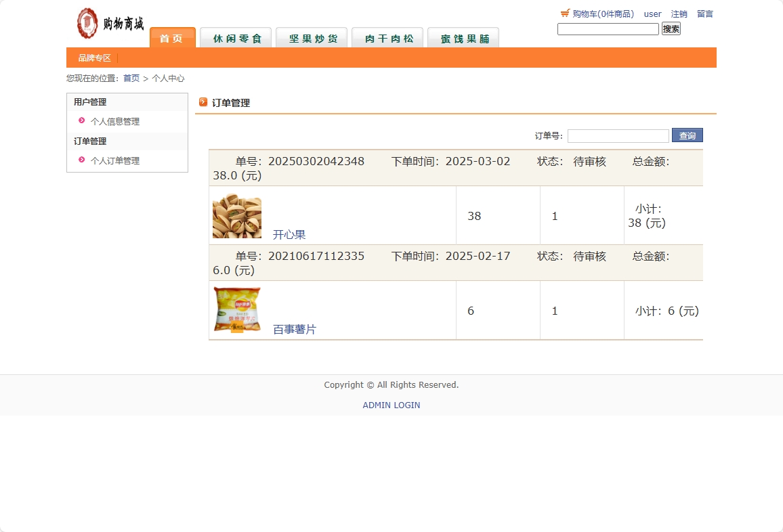Switch to the 休闲零食 tab
The image size is (783, 532).
pyautogui.click(x=235, y=39)
